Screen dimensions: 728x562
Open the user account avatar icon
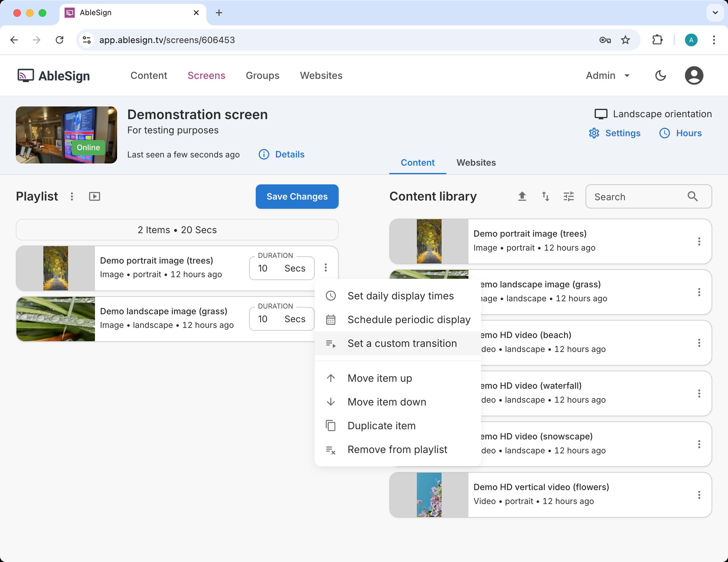click(694, 76)
